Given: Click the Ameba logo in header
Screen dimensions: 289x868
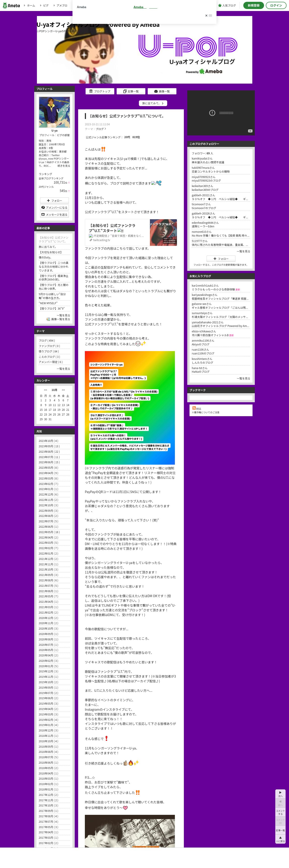Looking at the screenshot, I should 11,5.
